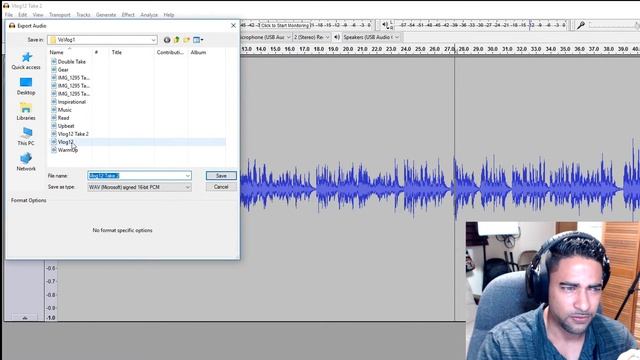Click the up one level folder icon
The width and height of the screenshot is (640, 360).
(x=176, y=40)
